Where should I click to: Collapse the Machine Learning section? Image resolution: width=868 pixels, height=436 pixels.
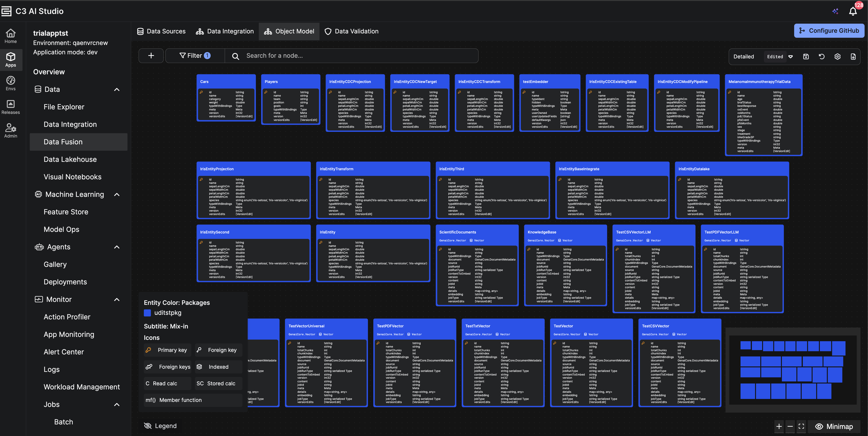(x=117, y=195)
